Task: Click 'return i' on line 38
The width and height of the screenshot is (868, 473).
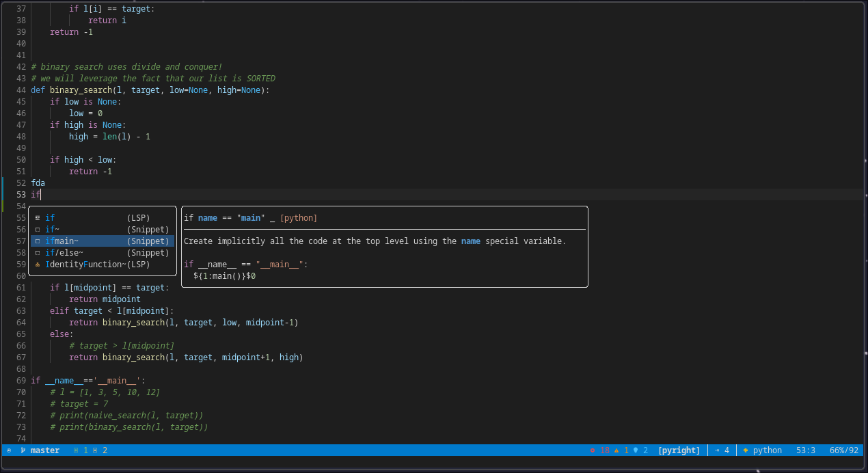Action: pyautogui.click(x=107, y=21)
